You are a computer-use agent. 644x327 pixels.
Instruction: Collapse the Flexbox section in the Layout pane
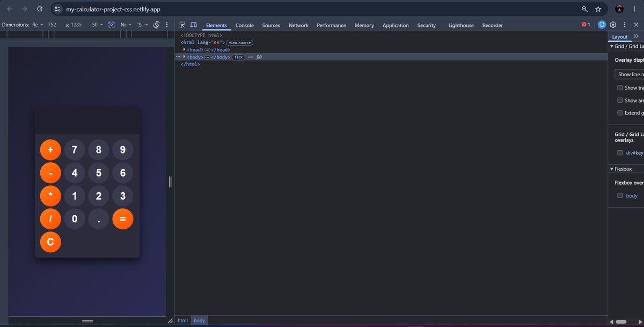pyautogui.click(x=612, y=169)
